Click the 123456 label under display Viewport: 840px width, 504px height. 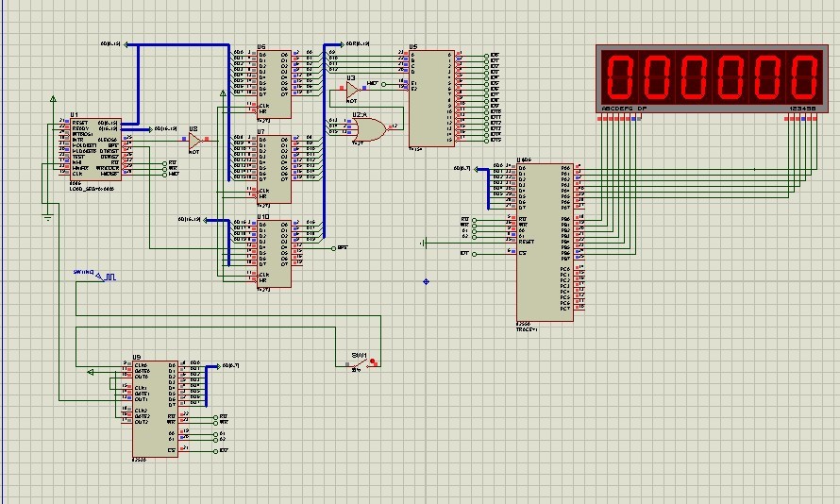pyautogui.click(x=802, y=109)
